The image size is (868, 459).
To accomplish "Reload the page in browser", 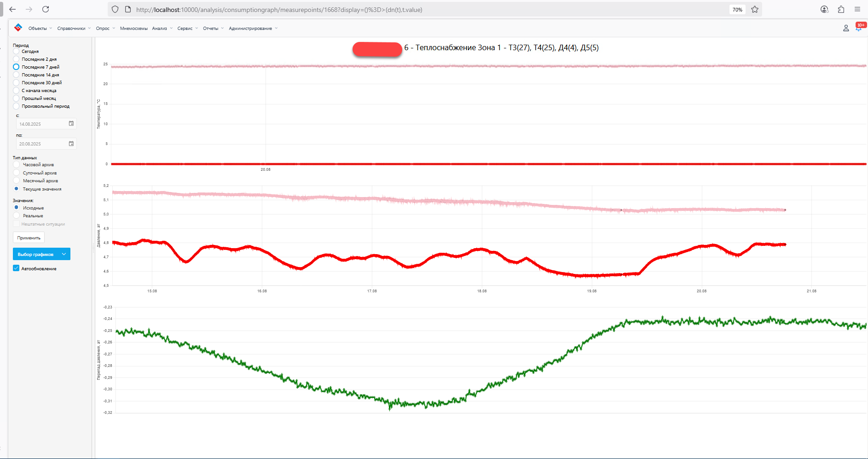I will (46, 9).
